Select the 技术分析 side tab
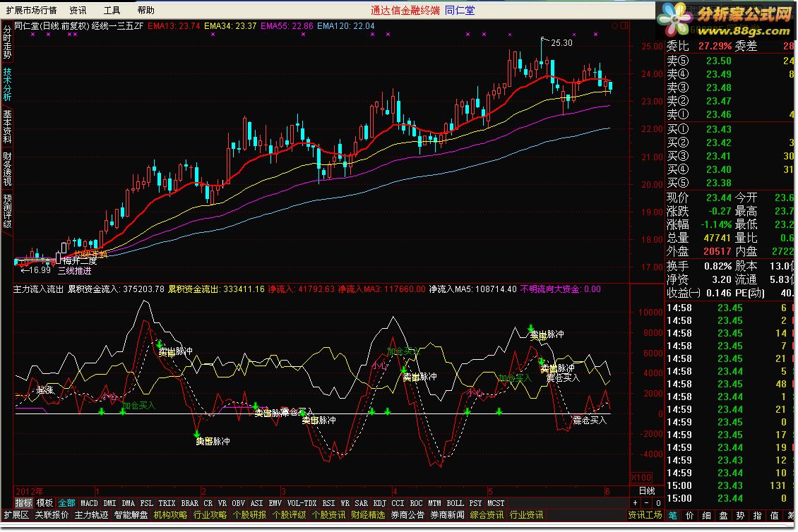Viewport: 798px width, 532px height. click(7, 84)
